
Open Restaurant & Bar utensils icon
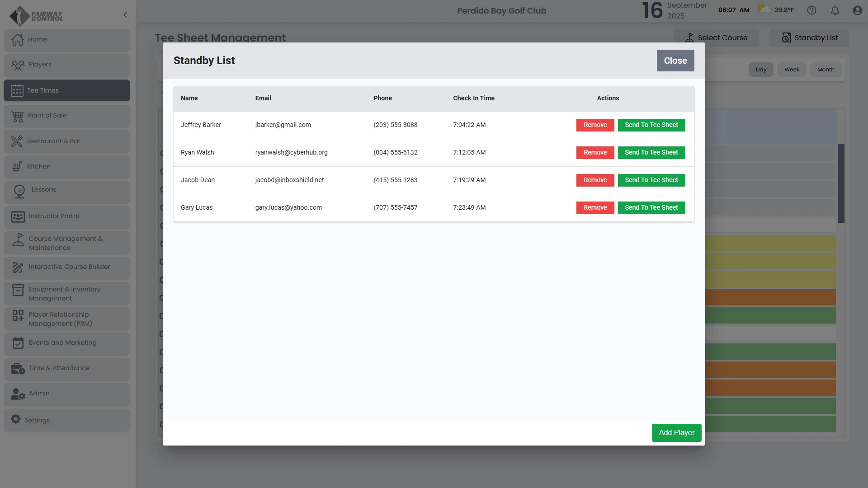coord(17,141)
